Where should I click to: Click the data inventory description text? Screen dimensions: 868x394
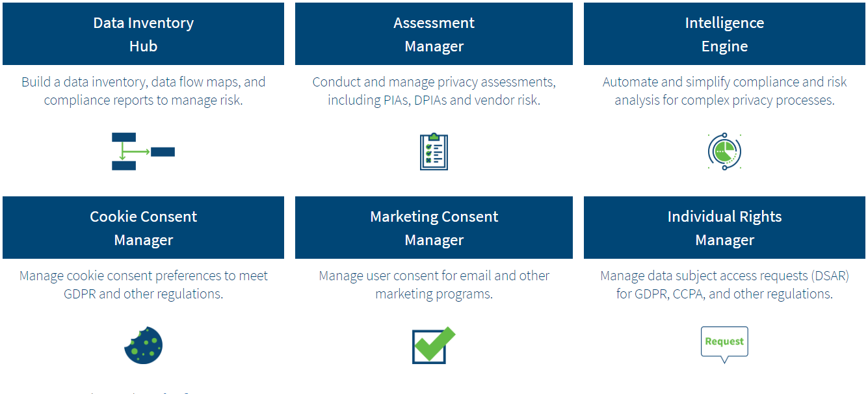click(143, 91)
